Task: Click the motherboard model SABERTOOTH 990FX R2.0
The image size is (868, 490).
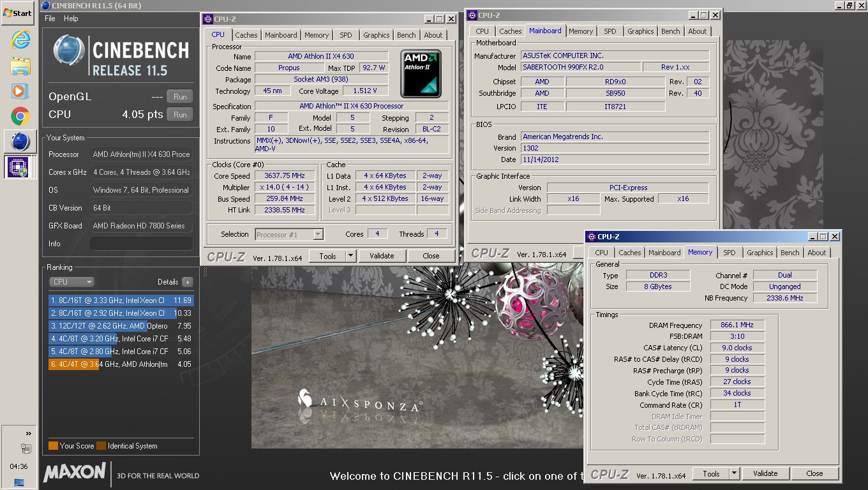Action: pos(580,67)
